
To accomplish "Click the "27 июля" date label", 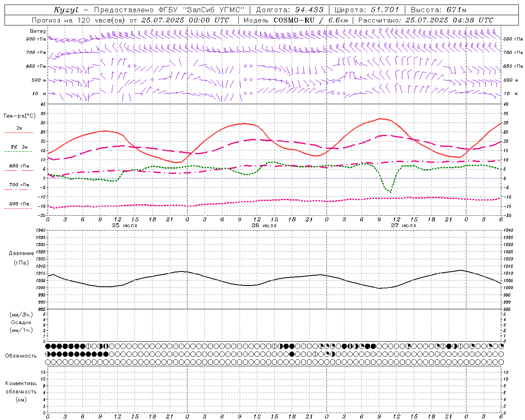I will click(404, 226).
